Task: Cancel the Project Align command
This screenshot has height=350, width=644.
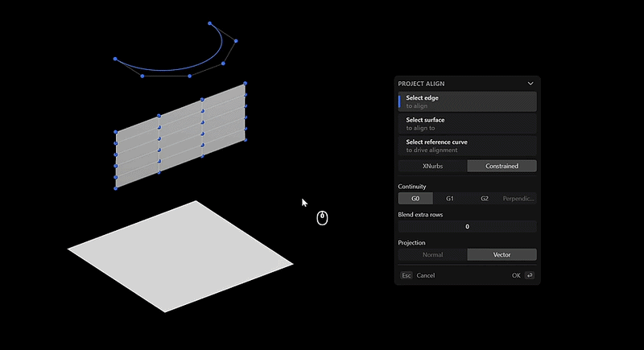Action: click(x=426, y=276)
